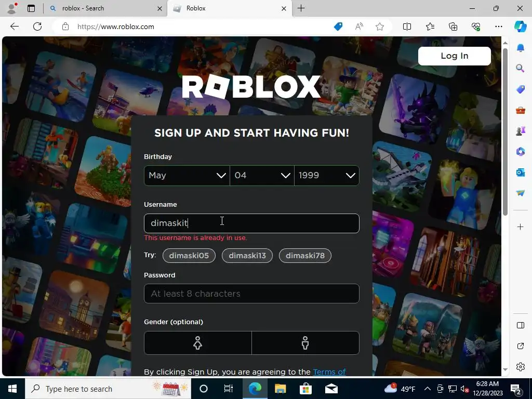
Task: Choose suggested username dimaski05
Action: tap(189, 256)
